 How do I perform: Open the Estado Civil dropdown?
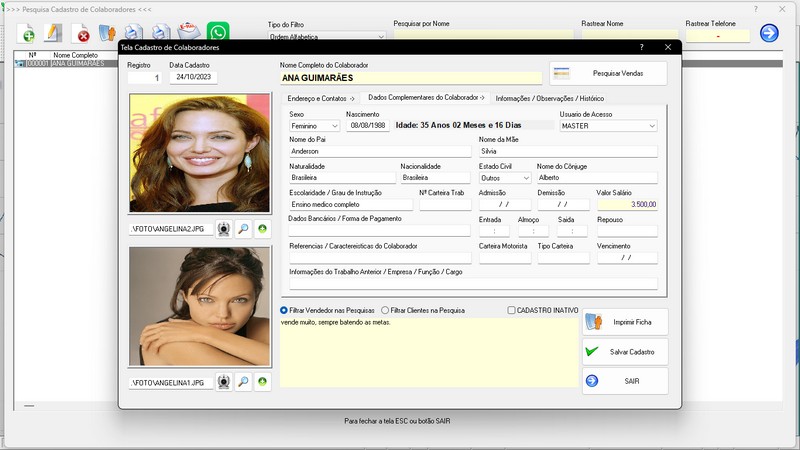[526, 178]
